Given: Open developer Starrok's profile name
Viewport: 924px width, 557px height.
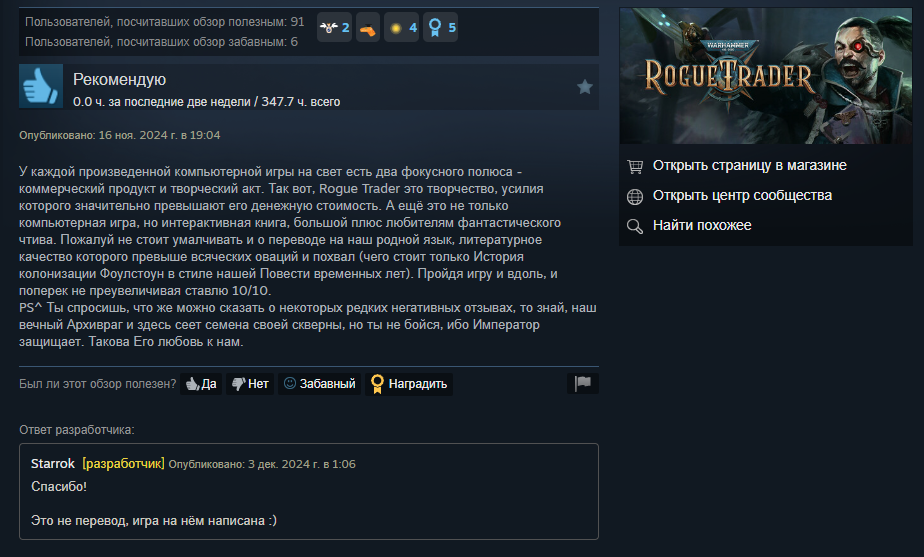Looking at the screenshot, I should (52, 464).
